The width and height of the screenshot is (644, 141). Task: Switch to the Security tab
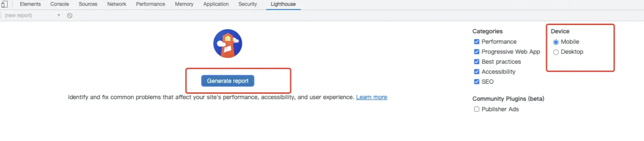pyautogui.click(x=248, y=4)
